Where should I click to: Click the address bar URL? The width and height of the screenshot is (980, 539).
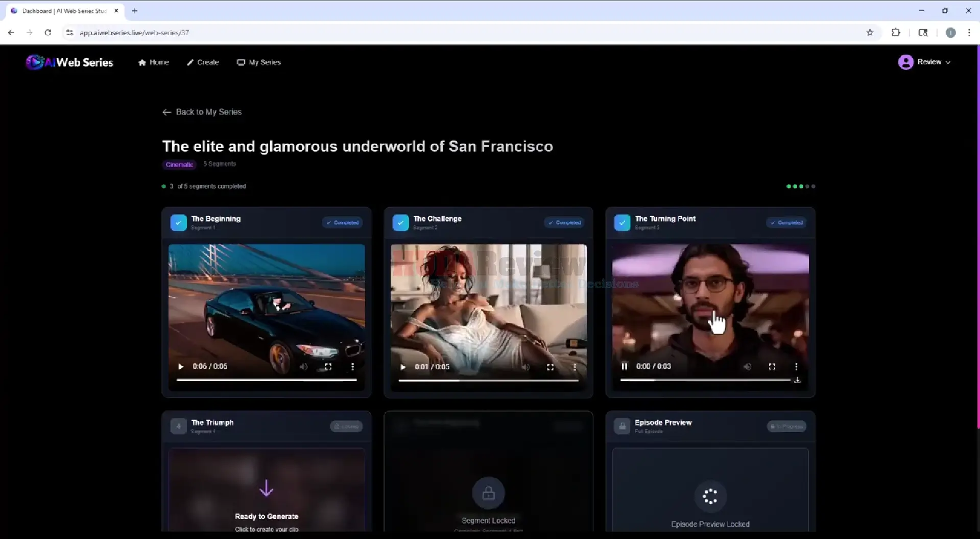click(x=134, y=33)
